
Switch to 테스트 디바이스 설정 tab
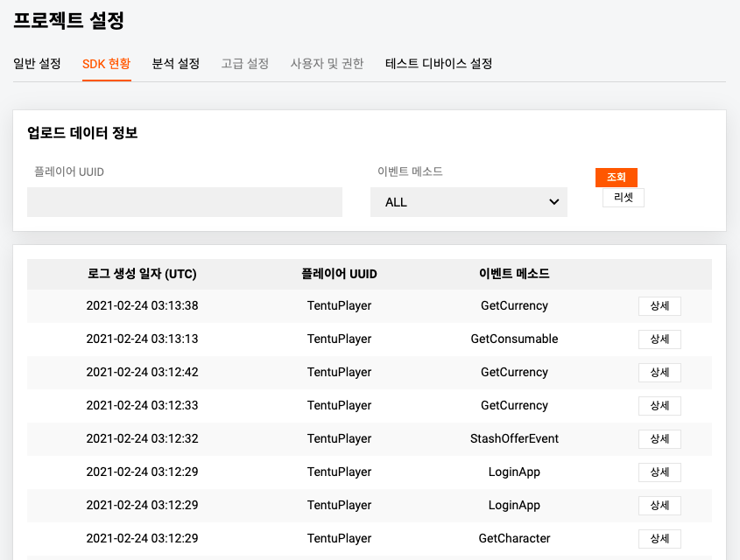point(439,64)
